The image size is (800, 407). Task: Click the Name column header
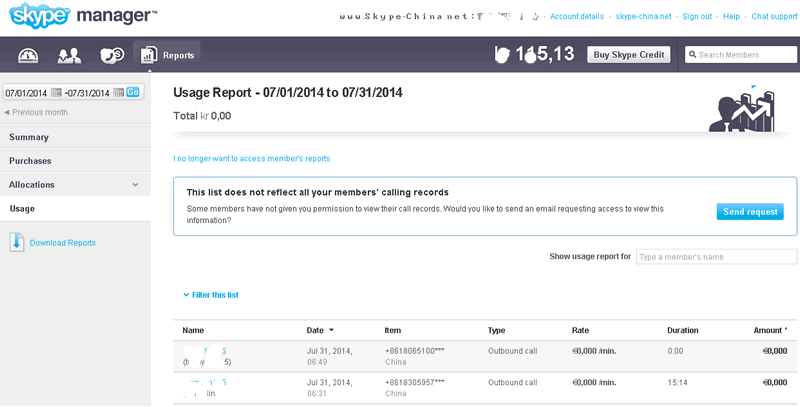click(193, 330)
